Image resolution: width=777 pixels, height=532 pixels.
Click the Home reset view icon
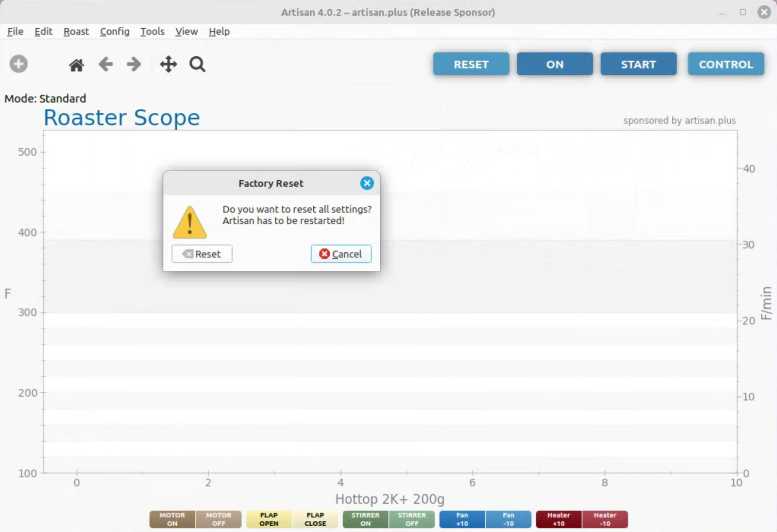pos(76,65)
